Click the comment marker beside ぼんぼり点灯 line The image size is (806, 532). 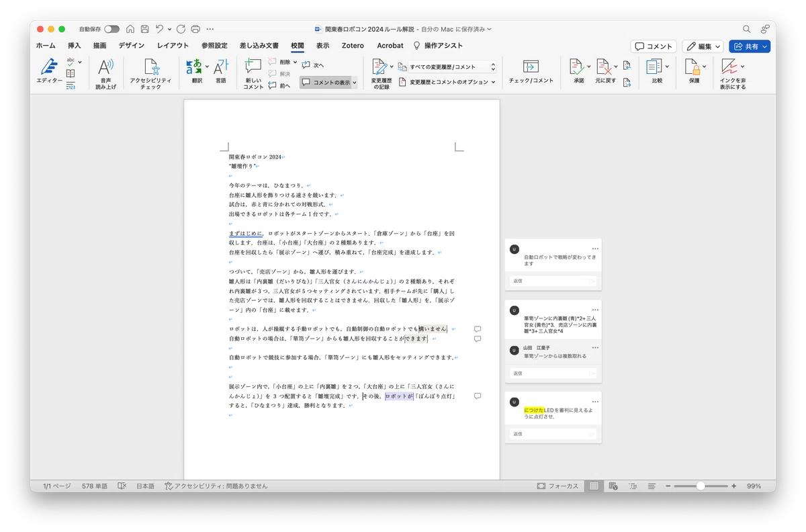tap(478, 396)
